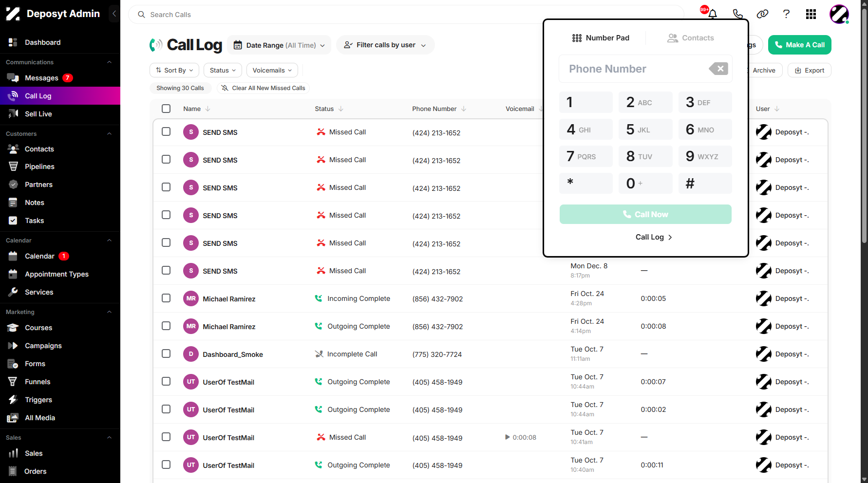Open Call Log sidebar menu item
The image size is (868, 483).
[x=60, y=96]
